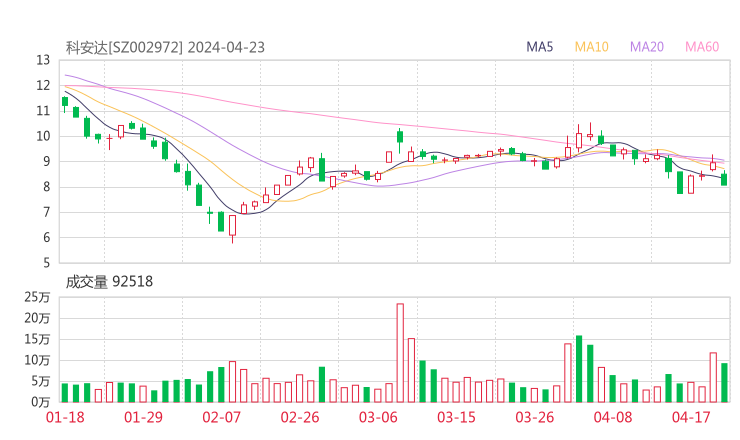
Task: Select the last green volume bar
Action: (x=724, y=383)
